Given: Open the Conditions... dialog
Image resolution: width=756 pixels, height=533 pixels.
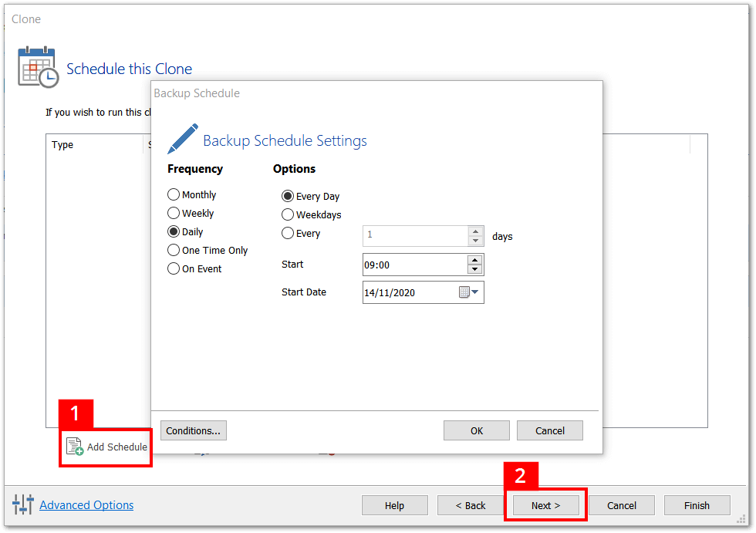Looking at the screenshot, I should 194,431.
